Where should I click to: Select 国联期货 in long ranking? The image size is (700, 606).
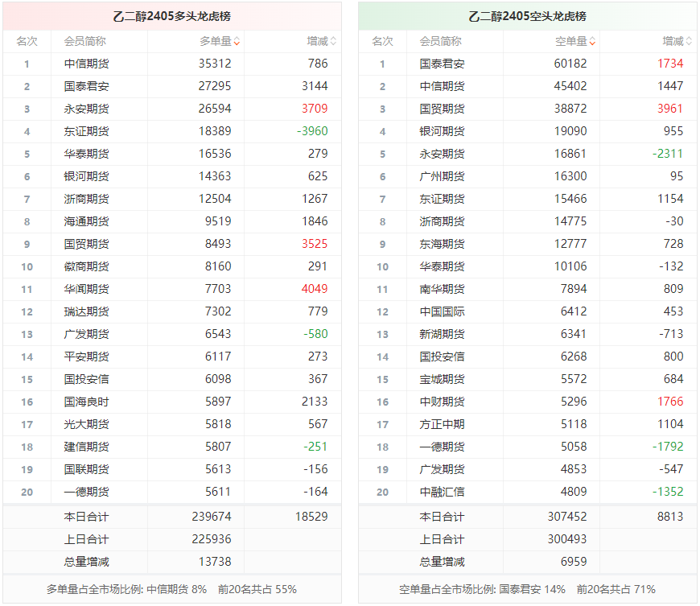click(x=86, y=470)
